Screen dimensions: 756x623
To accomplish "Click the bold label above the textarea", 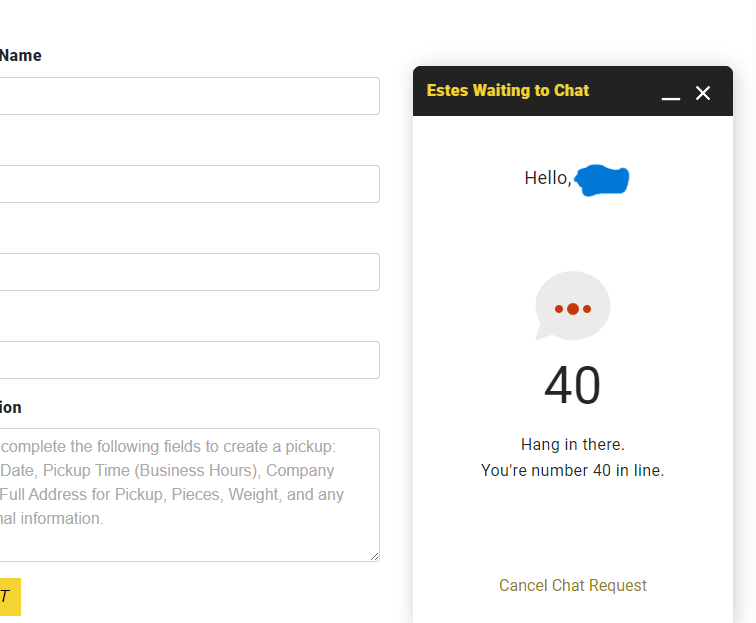I will tap(10, 408).
